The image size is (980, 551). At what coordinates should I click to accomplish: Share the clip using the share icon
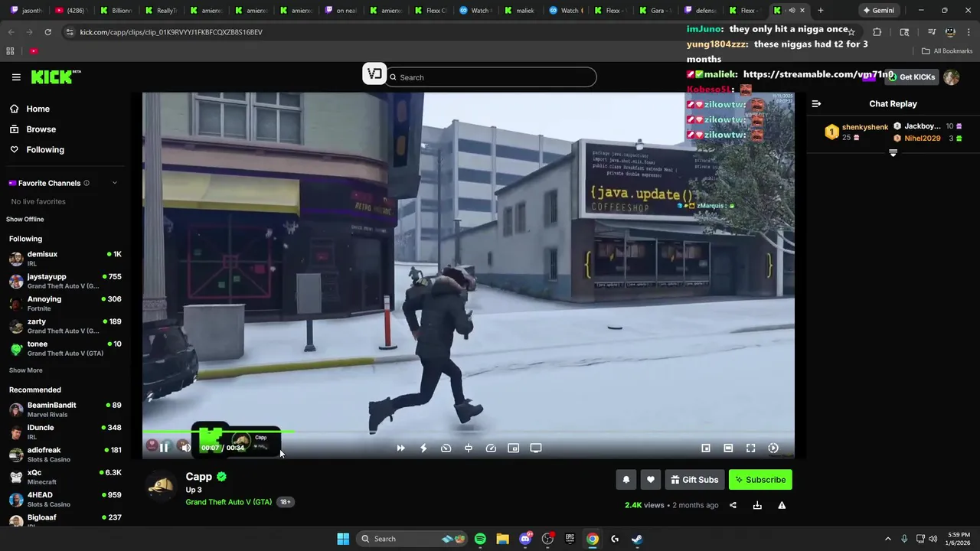[733, 505]
